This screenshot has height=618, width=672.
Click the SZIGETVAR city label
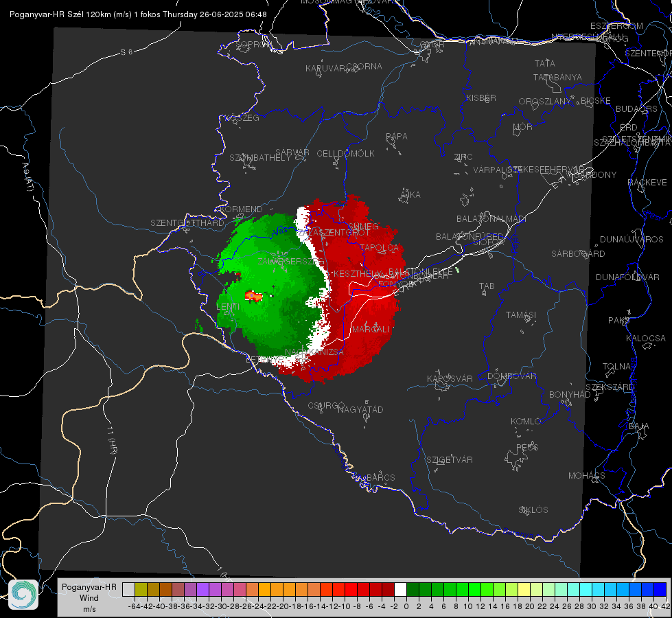[x=450, y=460]
